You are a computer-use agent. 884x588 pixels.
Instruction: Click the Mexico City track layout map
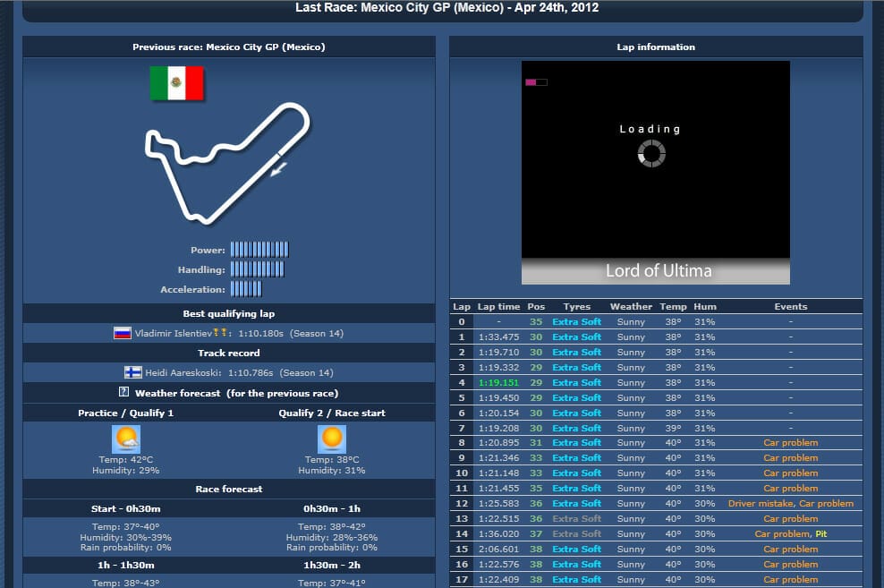tap(227, 161)
